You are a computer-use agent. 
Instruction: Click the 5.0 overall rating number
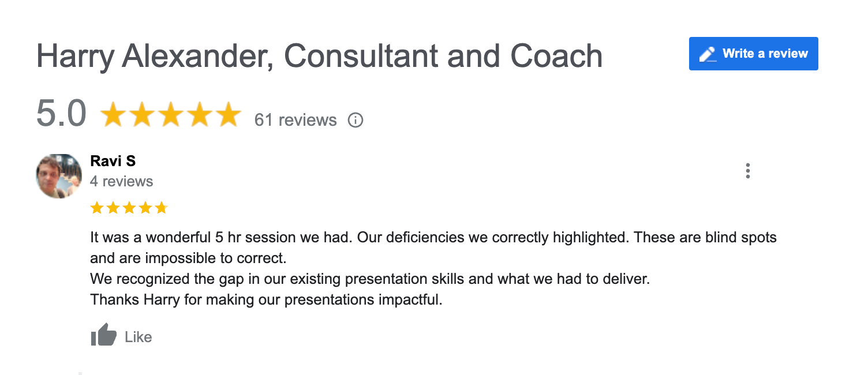(61, 113)
